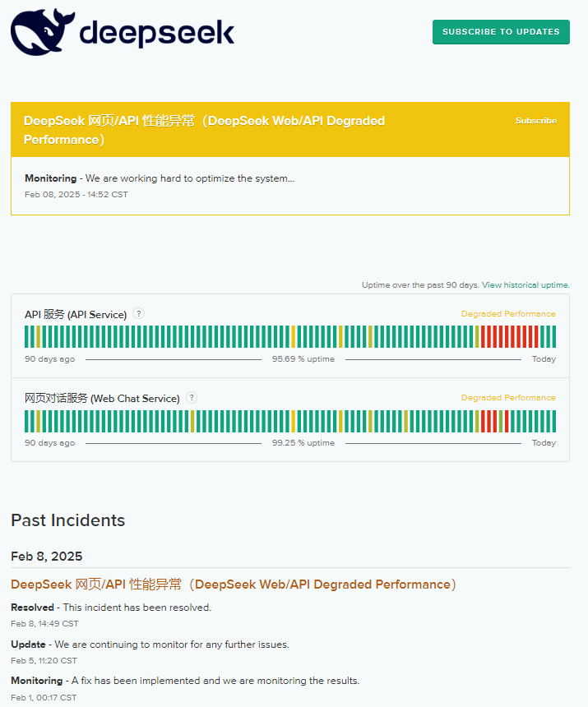Image resolution: width=588 pixels, height=707 pixels.
Task: Click '90 days ago' under API Service chart
Action: [49, 359]
